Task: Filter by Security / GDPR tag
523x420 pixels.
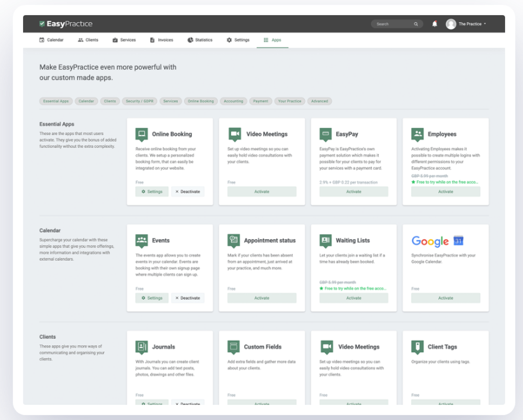Action: pos(140,101)
